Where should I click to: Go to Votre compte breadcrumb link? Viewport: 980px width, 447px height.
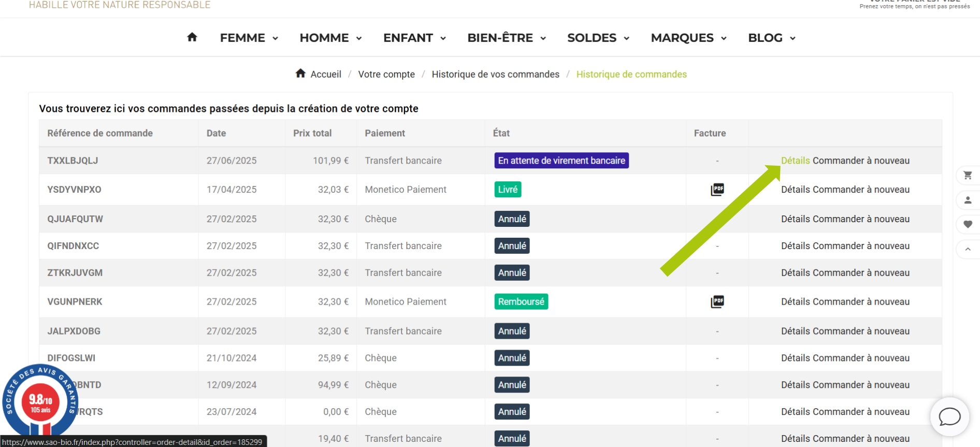386,74
